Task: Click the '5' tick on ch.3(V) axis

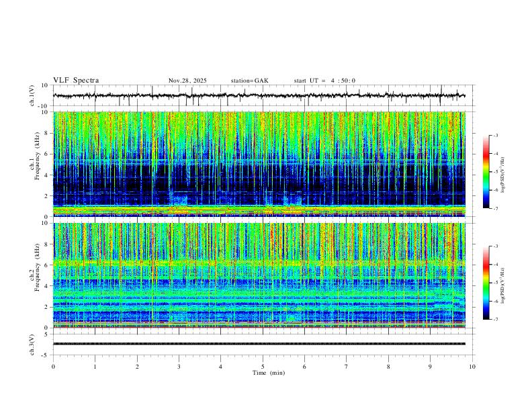Action: pyautogui.click(x=46, y=334)
